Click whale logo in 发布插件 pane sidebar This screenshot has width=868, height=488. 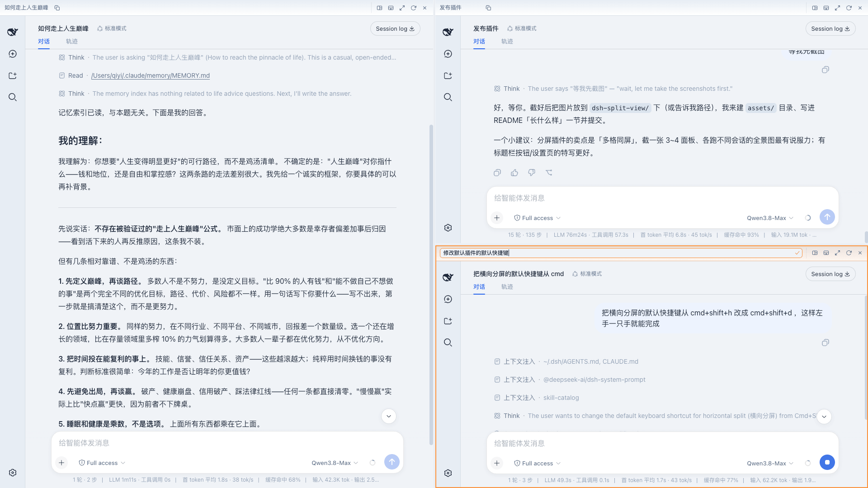(x=448, y=32)
